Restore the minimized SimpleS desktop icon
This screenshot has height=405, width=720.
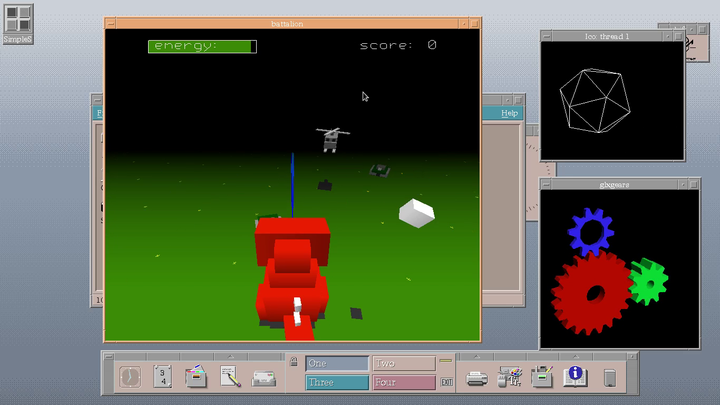[x=18, y=20]
